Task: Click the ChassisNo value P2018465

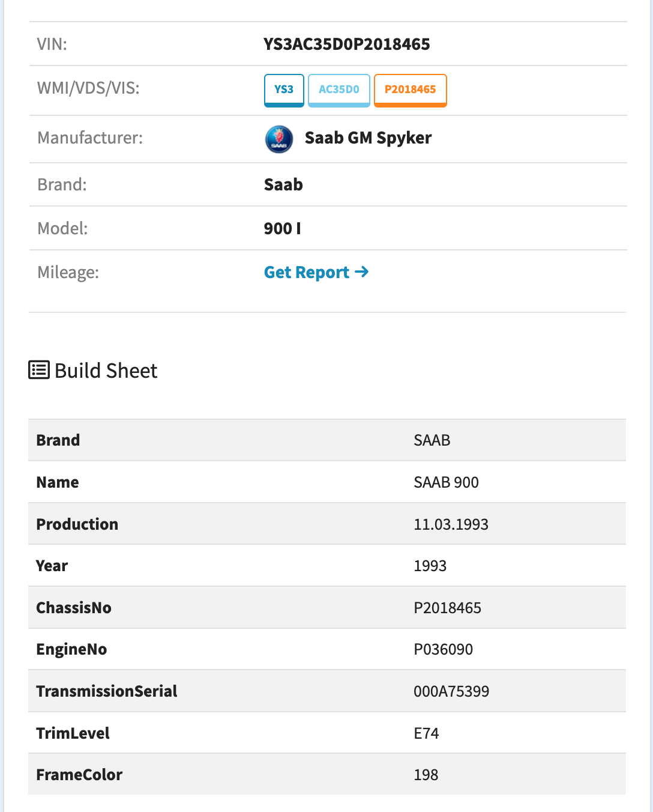Action: 447,608
